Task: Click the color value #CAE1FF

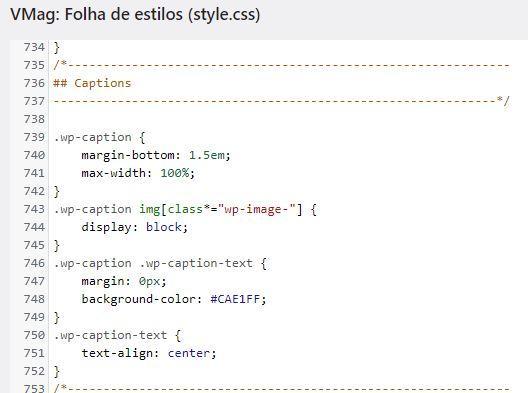Action: 235,299
